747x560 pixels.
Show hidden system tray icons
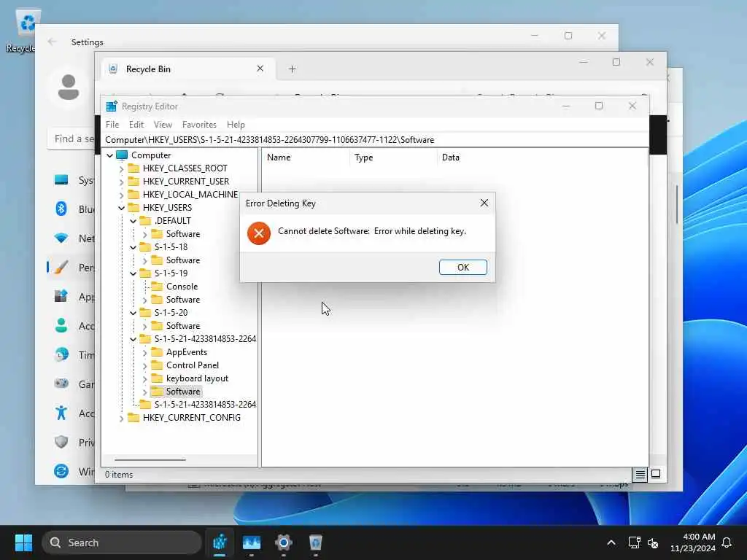point(611,542)
